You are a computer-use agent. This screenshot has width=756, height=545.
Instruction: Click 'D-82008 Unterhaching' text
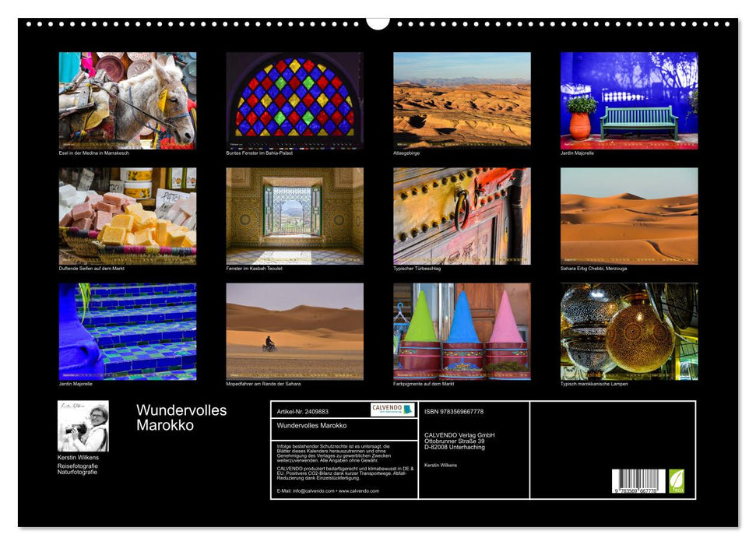tap(455, 447)
